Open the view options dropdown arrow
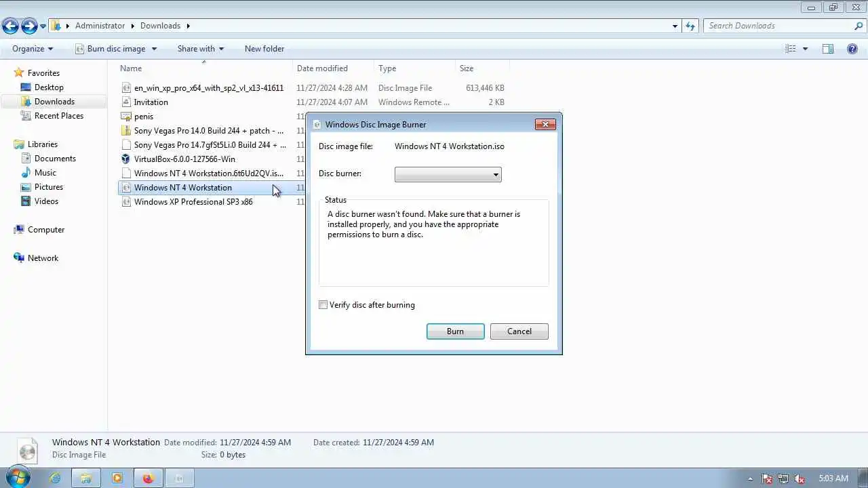The image size is (868, 488). click(x=806, y=49)
